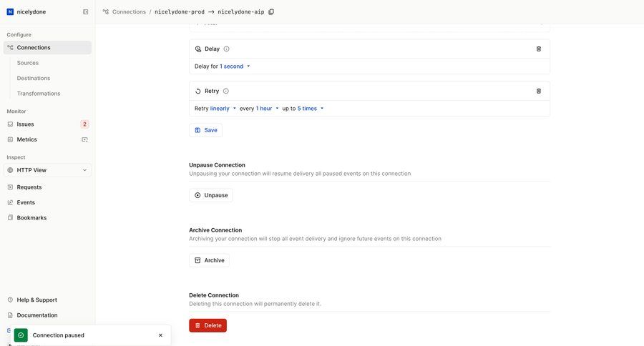Change retry strategy dropdown 'linearly'
This screenshot has height=346, width=644.
(x=223, y=109)
